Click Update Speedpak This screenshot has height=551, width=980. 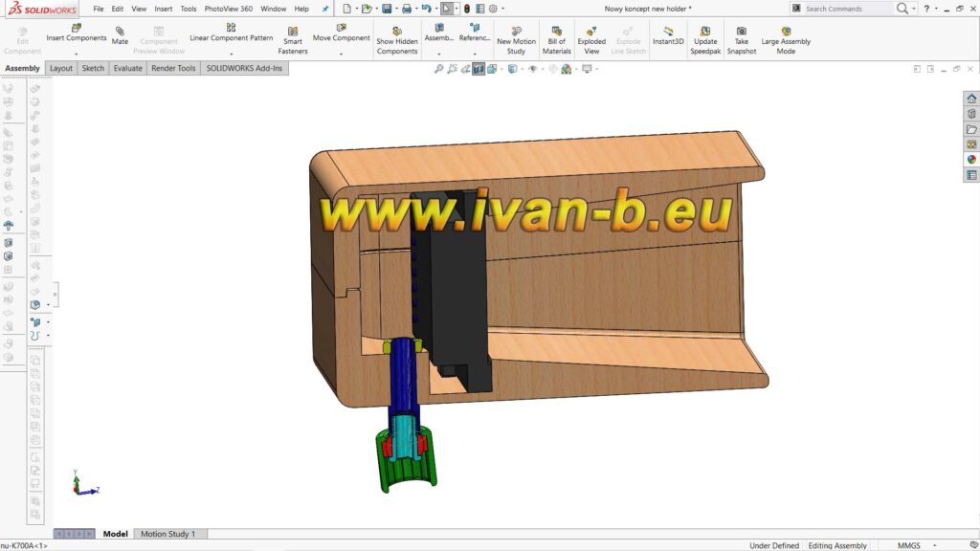tap(705, 40)
